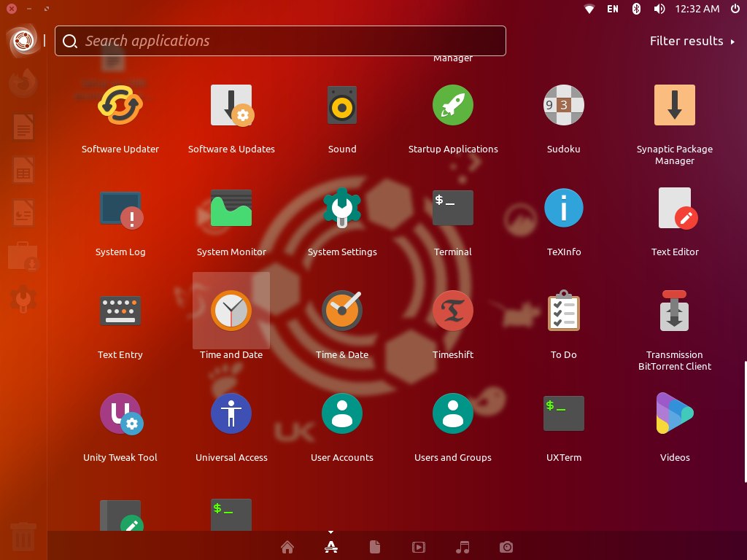Open System Monitor
Viewport: 747px width, 560px height.
231,208
